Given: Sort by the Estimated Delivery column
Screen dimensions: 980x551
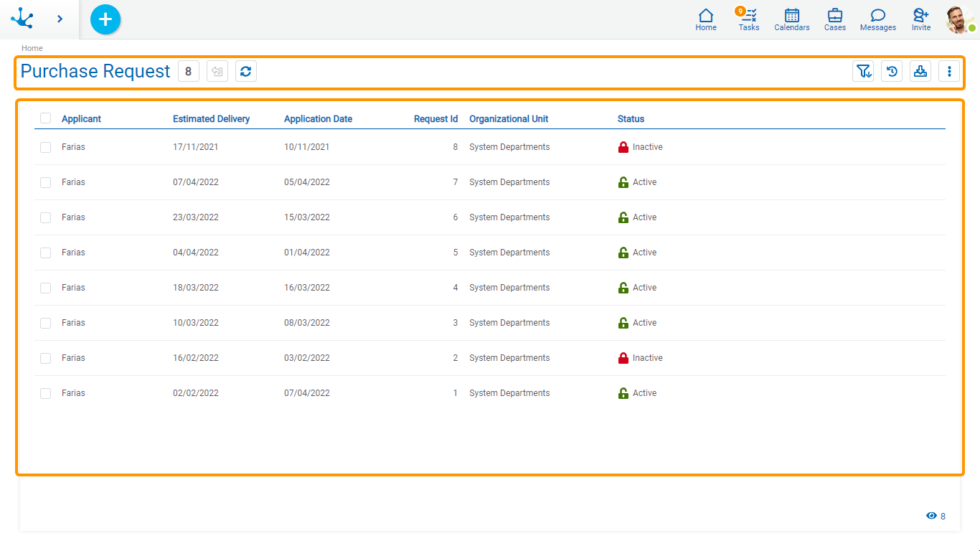Looking at the screenshot, I should (x=211, y=119).
